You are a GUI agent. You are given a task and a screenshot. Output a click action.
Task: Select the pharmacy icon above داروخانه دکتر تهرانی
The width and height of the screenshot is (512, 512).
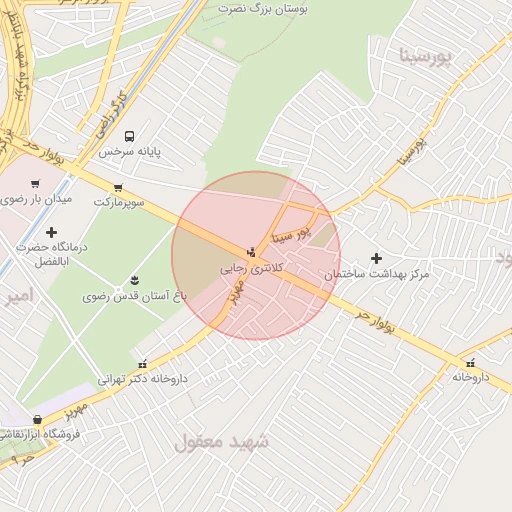pyautogui.click(x=143, y=364)
